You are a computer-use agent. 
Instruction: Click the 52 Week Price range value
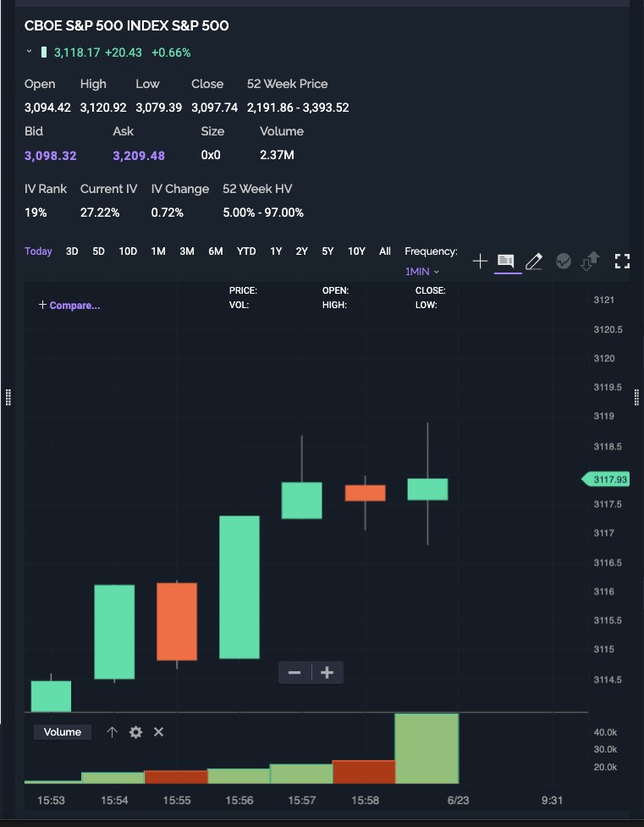tap(298, 108)
